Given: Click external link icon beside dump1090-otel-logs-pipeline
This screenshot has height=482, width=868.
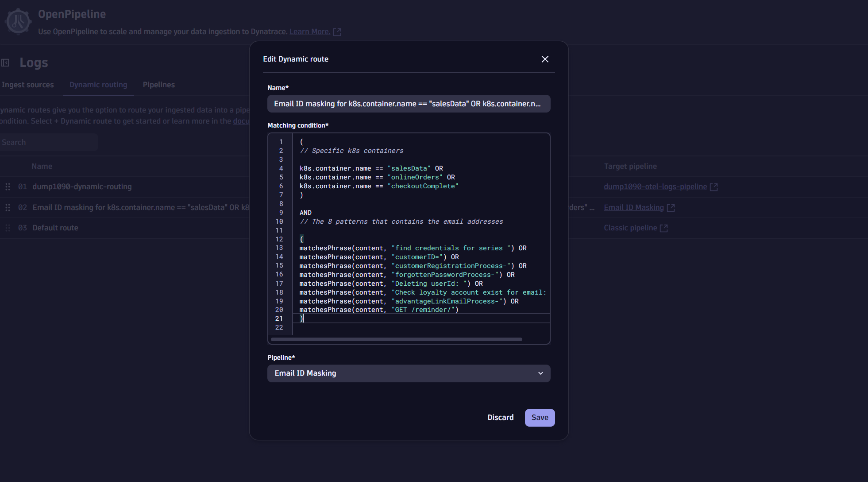Looking at the screenshot, I should 714,187.
